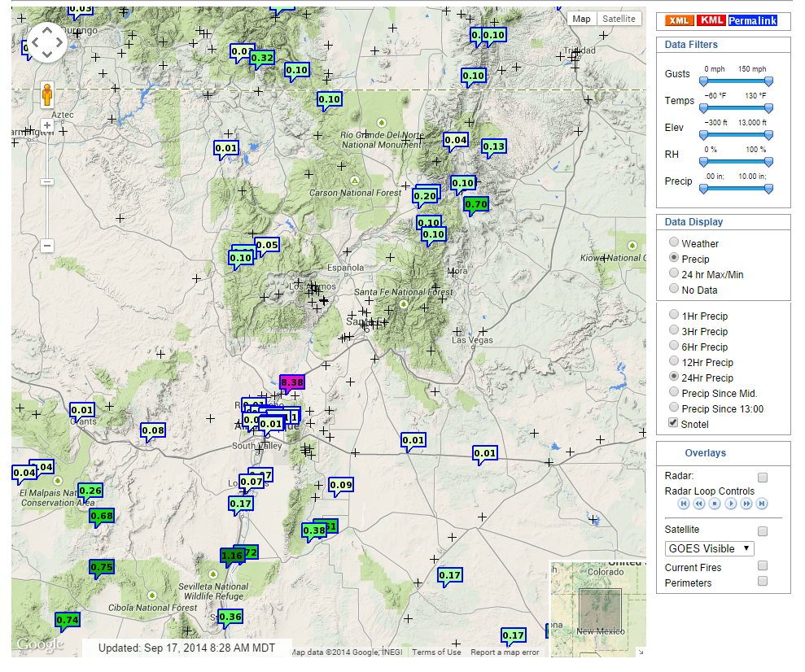Fast forward the radar loop
This screenshot has height=672, width=805.
(x=746, y=504)
